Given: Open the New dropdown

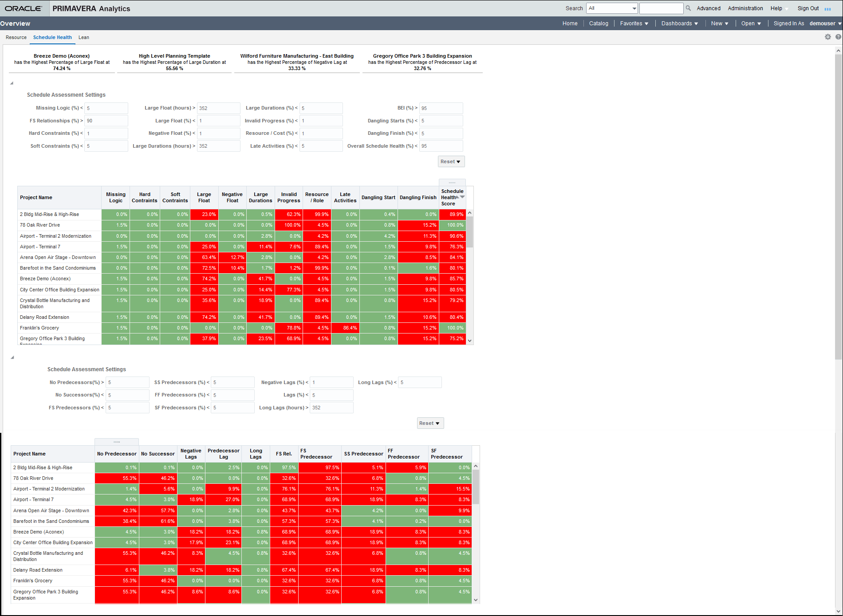Looking at the screenshot, I should click(720, 23).
